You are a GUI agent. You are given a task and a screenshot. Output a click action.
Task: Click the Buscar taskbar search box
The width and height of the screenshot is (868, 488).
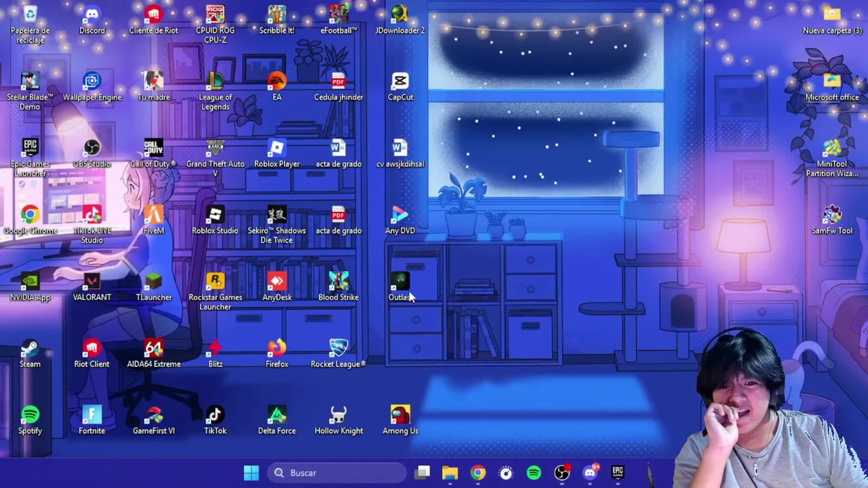[336, 472]
